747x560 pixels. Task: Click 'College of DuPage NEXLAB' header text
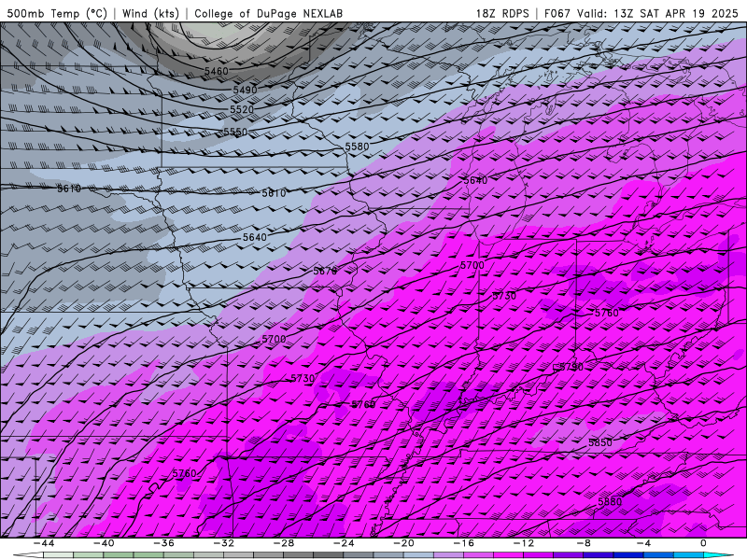(x=268, y=13)
